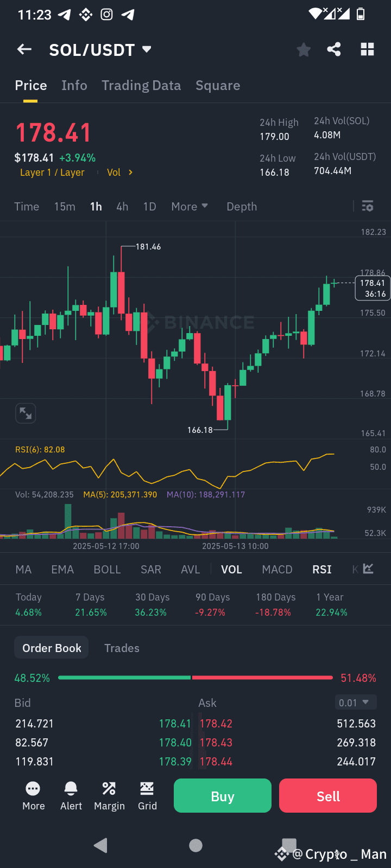Open the chart settings icon
Screen dimensions: 391x868
(368, 206)
